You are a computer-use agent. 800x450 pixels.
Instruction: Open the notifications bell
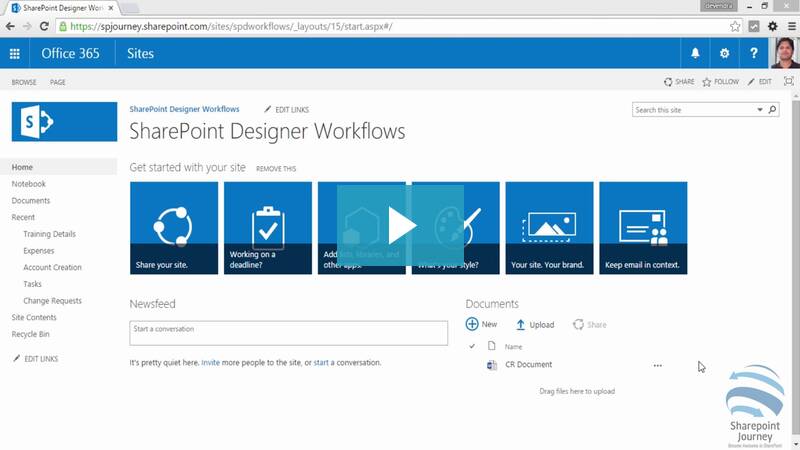pos(695,53)
